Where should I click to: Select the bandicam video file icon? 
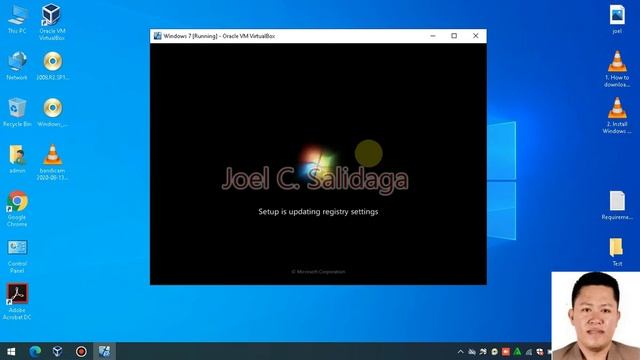[x=52, y=162]
